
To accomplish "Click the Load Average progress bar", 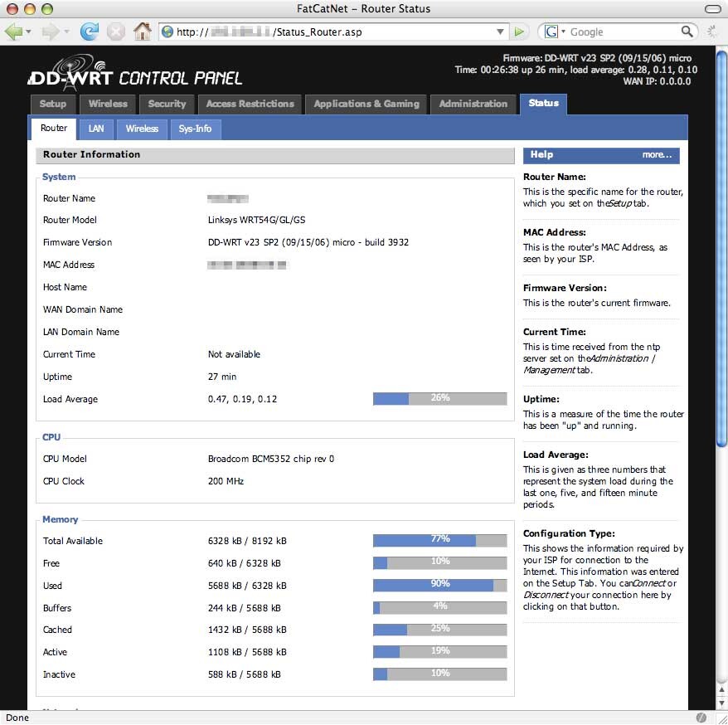I will 439,398.
